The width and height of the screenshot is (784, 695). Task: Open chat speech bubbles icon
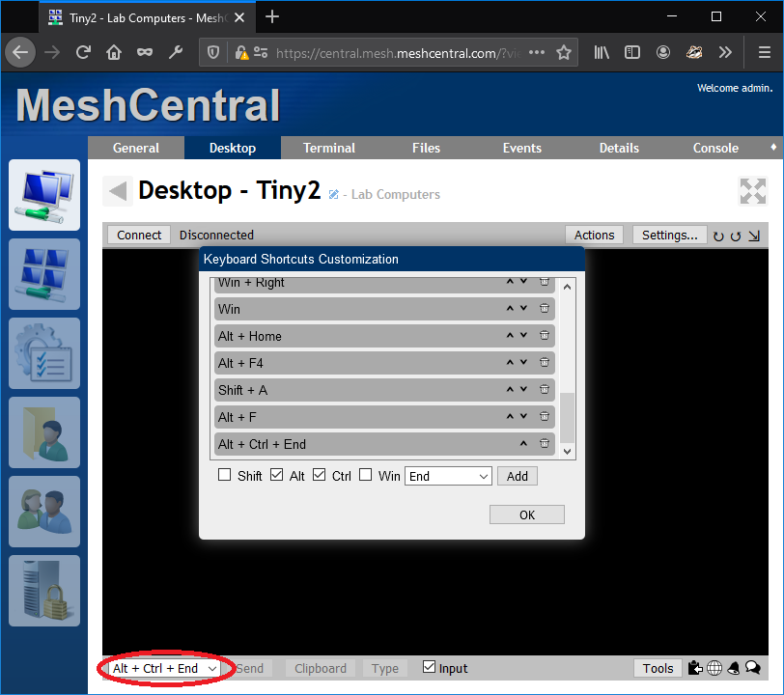(753, 668)
